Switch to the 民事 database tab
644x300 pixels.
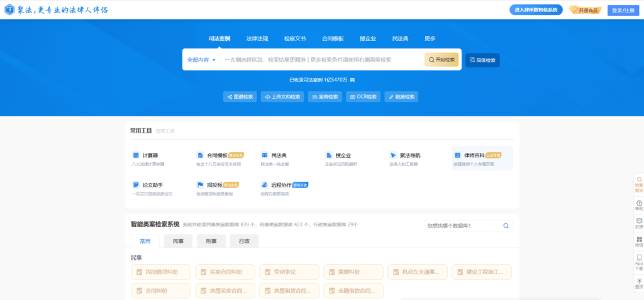pyautogui.click(x=178, y=242)
